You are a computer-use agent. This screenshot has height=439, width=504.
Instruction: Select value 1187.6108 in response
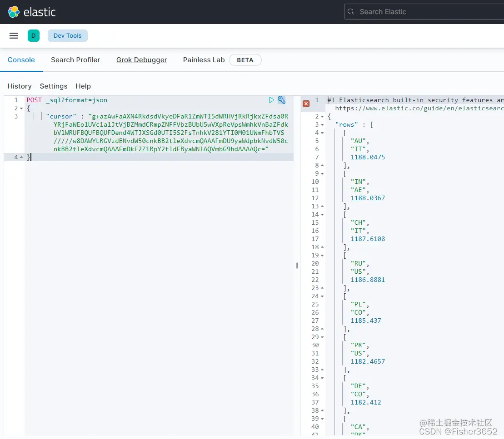pyautogui.click(x=368, y=239)
